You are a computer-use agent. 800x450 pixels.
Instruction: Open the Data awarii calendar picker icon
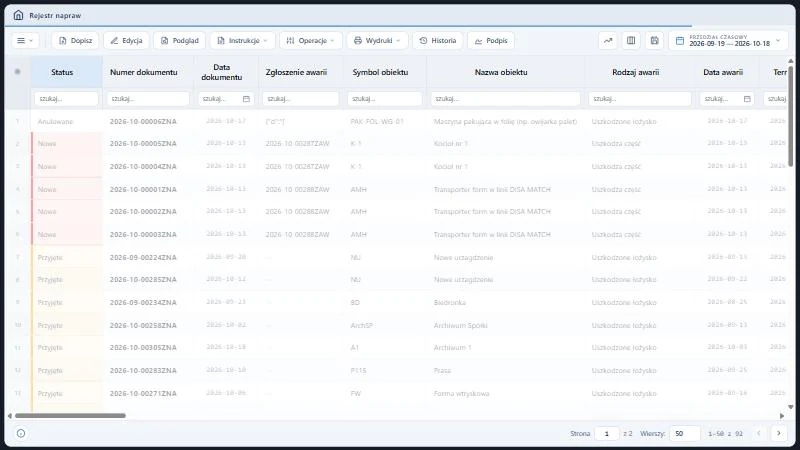747,98
